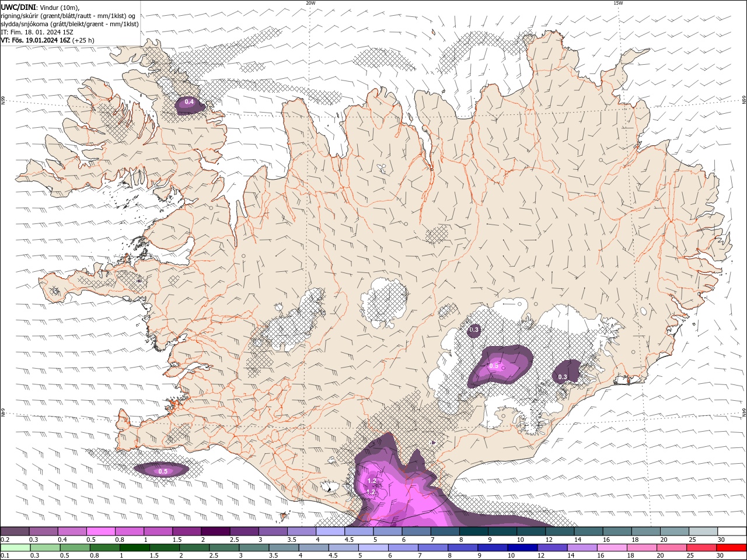Select the 16 mm light pink rain swatch
Screen dimensions: 747x560
pyautogui.click(x=611, y=548)
